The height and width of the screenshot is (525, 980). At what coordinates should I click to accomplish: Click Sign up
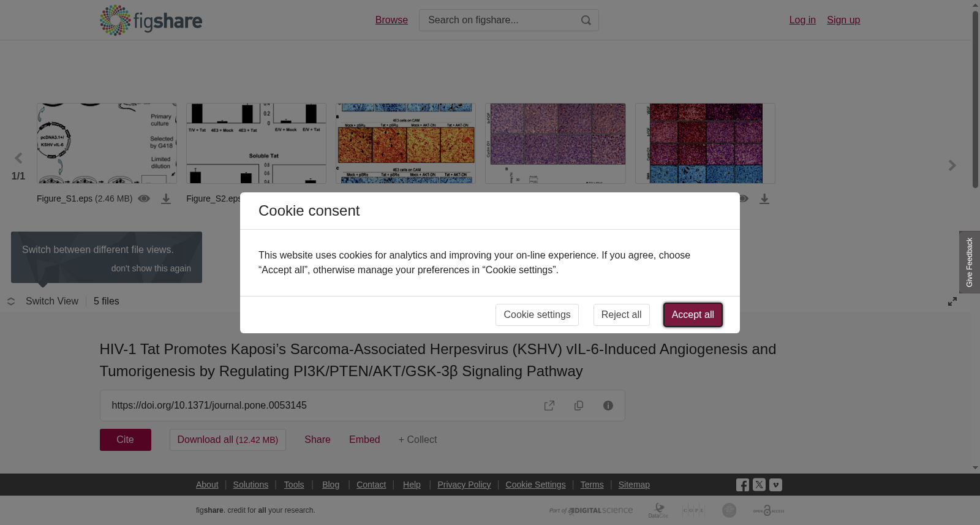pos(843,20)
